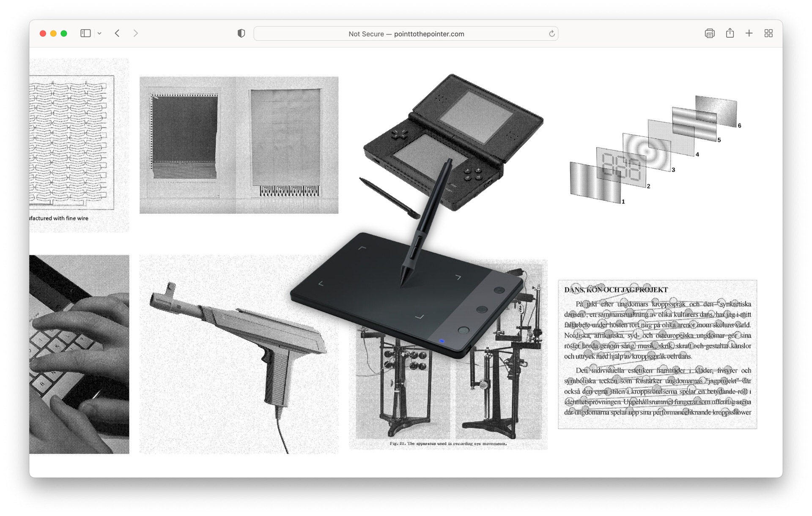
Task: Open sidebar options dropdown chevron
Action: coord(99,33)
